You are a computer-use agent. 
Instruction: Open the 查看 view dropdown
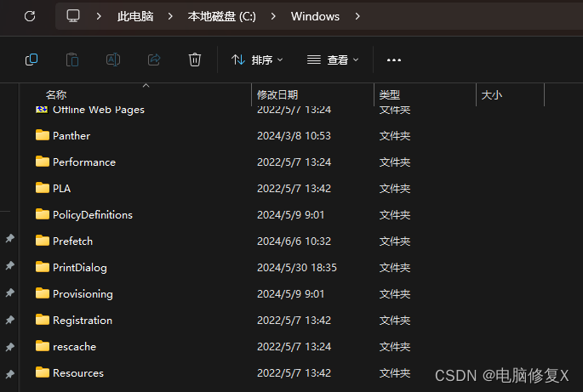click(x=333, y=60)
